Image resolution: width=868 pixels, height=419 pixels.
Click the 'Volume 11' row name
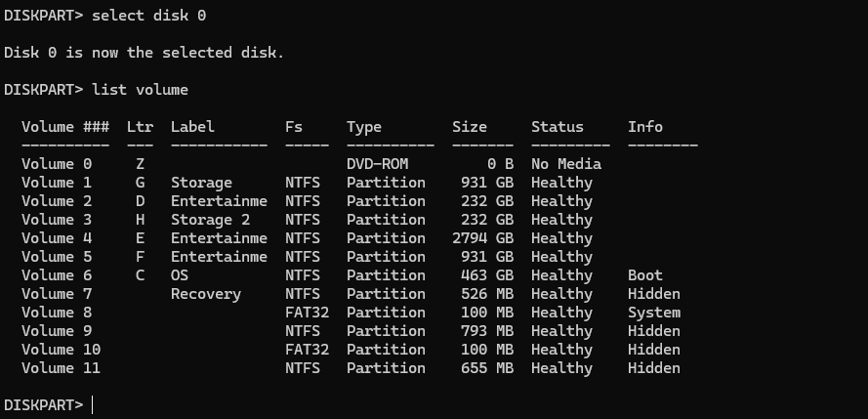[x=61, y=368]
